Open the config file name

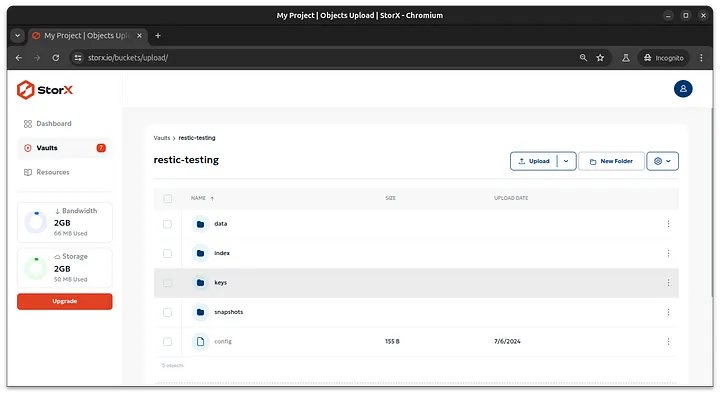click(x=223, y=341)
